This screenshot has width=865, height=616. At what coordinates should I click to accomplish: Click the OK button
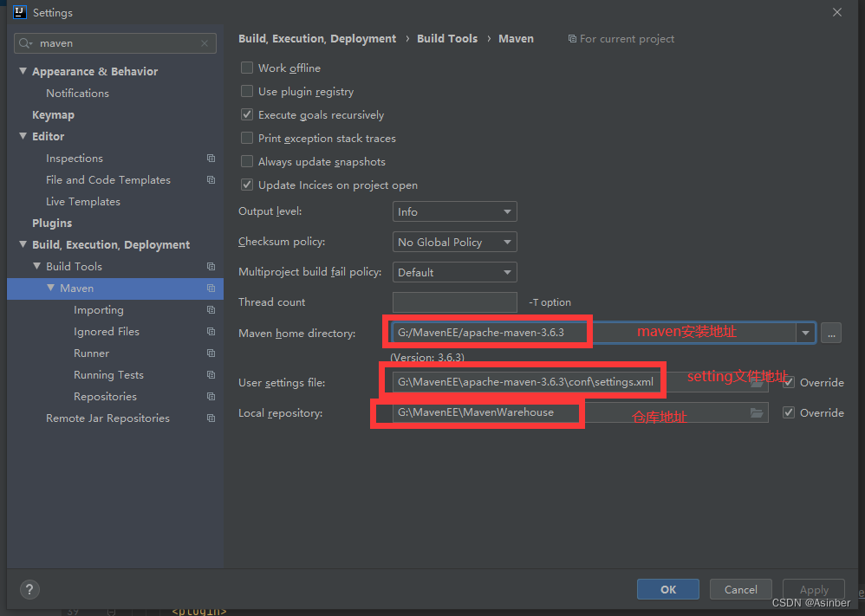tap(668, 589)
